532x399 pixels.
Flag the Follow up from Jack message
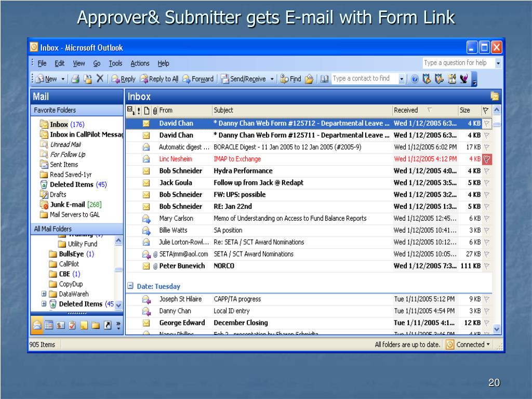tap(487, 183)
